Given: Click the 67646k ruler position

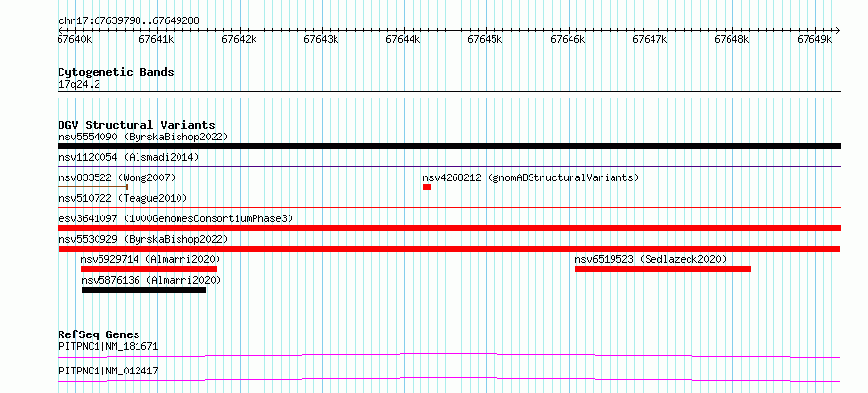Looking at the screenshot, I should tap(569, 39).
